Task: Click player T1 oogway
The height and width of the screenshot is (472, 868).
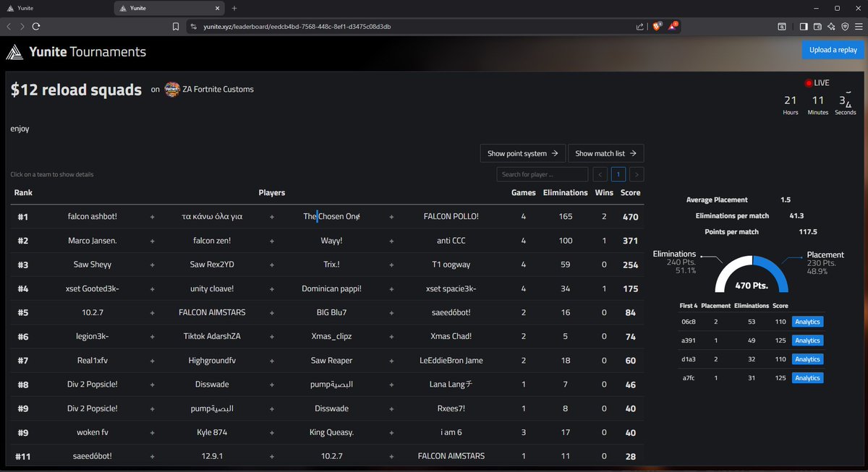Action: click(451, 265)
